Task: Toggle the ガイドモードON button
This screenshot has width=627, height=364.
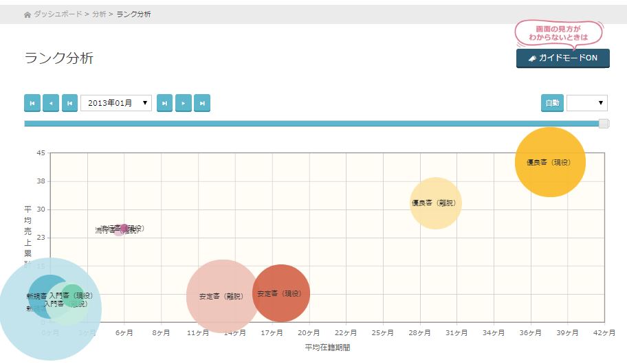Action: 562,58
